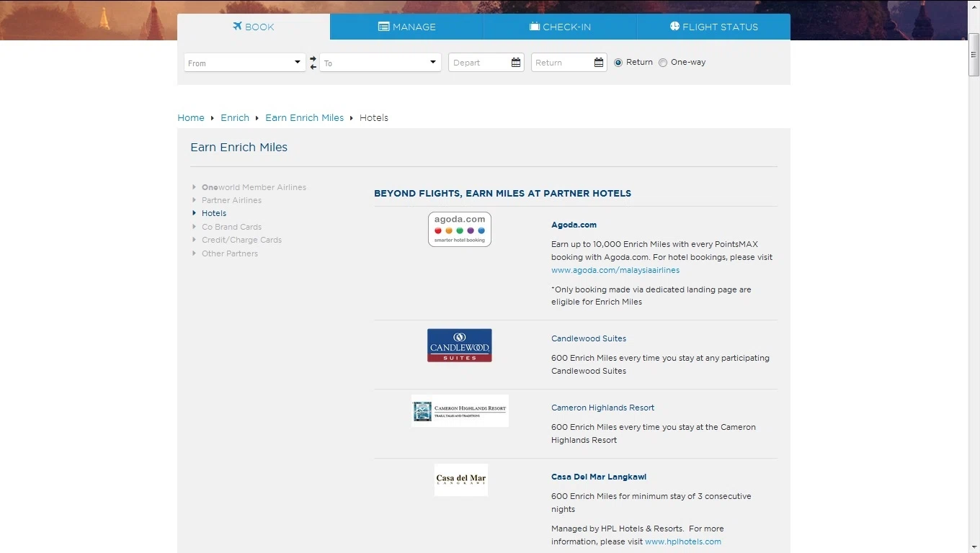Open the From airport dropdown
This screenshot has height=553, width=980.
pos(245,63)
